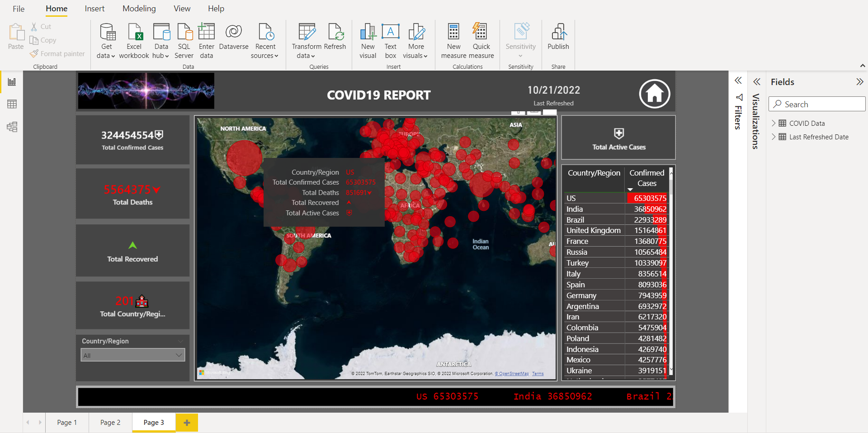The image size is (868, 433).
Task: Add a Text box
Action: [391, 41]
